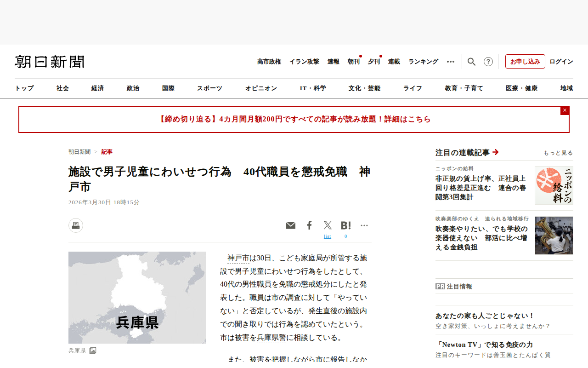588x368 pixels.
Task: Close the red promotion banner
Action: point(565,110)
